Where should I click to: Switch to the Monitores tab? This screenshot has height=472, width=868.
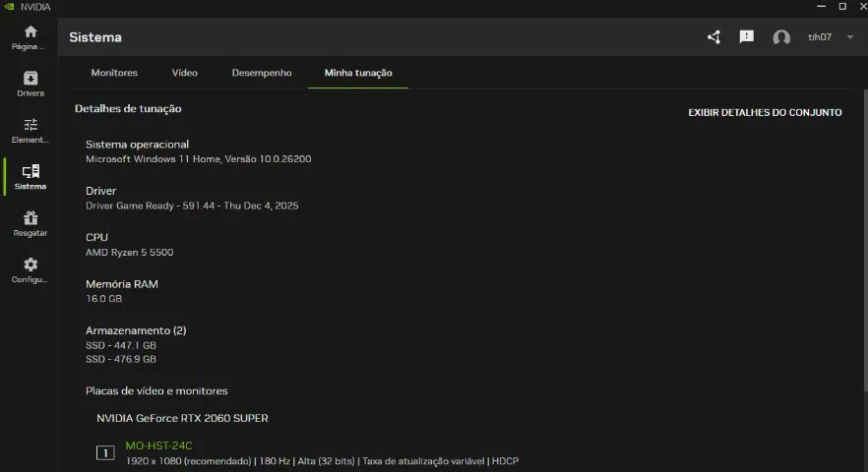[114, 73]
